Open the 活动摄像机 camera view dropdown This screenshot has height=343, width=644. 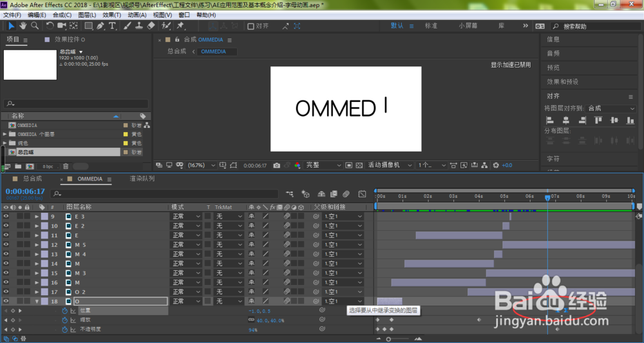(x=390, y=165)
